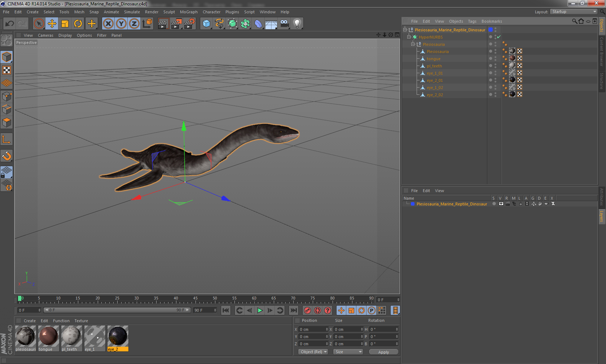
Task: Open the Simulate menu
Action: point(132,12)
